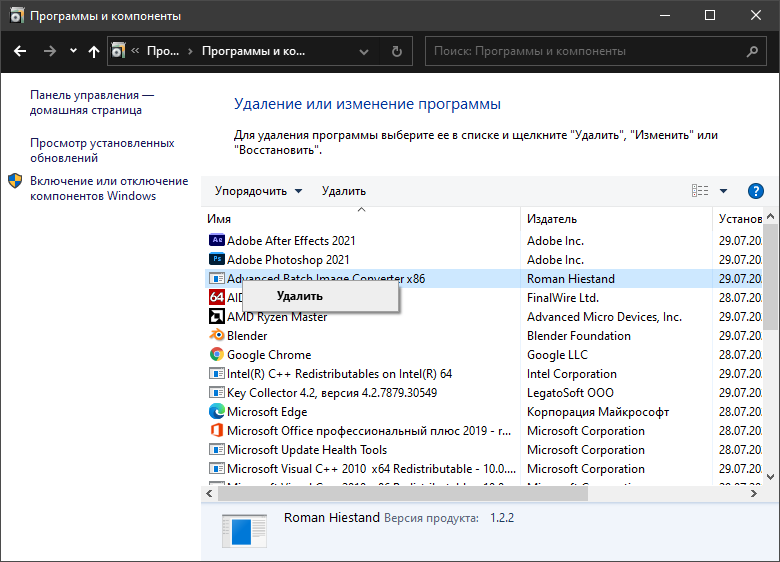Click the Adobe After Effects 2021 icon
The image size is (780, 562).
216,240
